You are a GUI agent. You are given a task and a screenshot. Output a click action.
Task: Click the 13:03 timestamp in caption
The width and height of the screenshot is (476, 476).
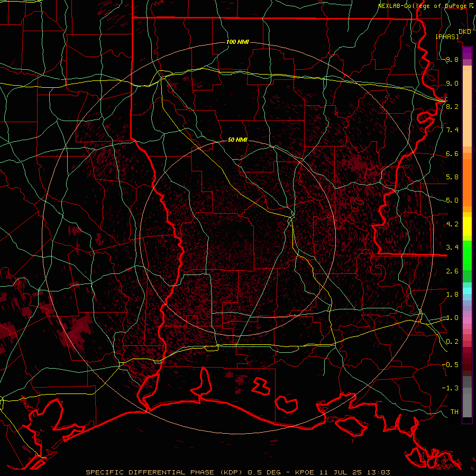click(x=378, y=472)
